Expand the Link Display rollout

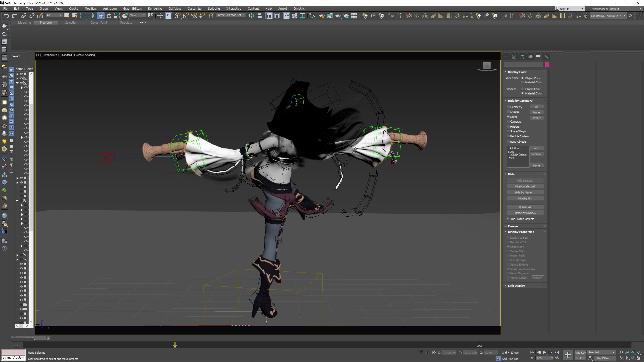(x=516, y=286)
